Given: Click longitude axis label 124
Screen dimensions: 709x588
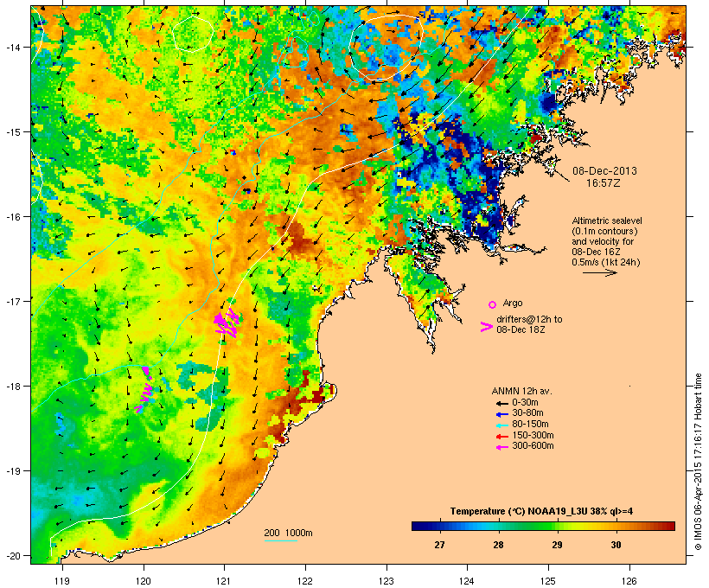Looking at the screenshot, I should tap(467, 581).
